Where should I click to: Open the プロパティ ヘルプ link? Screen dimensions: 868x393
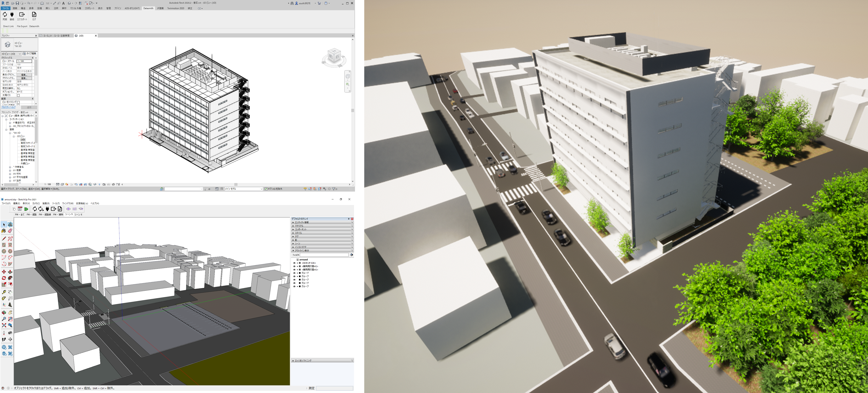(8, 107)
